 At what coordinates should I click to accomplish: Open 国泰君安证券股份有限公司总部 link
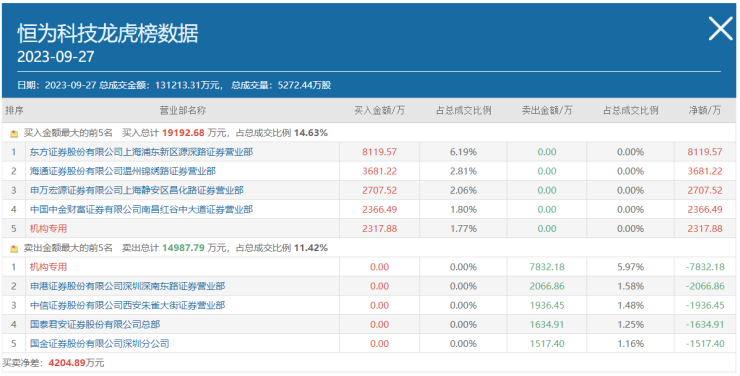click(x=95, y=325)
